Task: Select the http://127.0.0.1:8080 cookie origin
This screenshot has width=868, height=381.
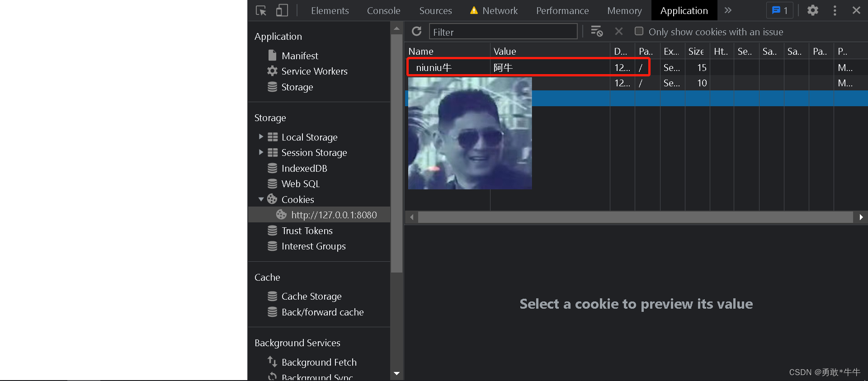Action: pyautogui.click(x=334, y=215)
